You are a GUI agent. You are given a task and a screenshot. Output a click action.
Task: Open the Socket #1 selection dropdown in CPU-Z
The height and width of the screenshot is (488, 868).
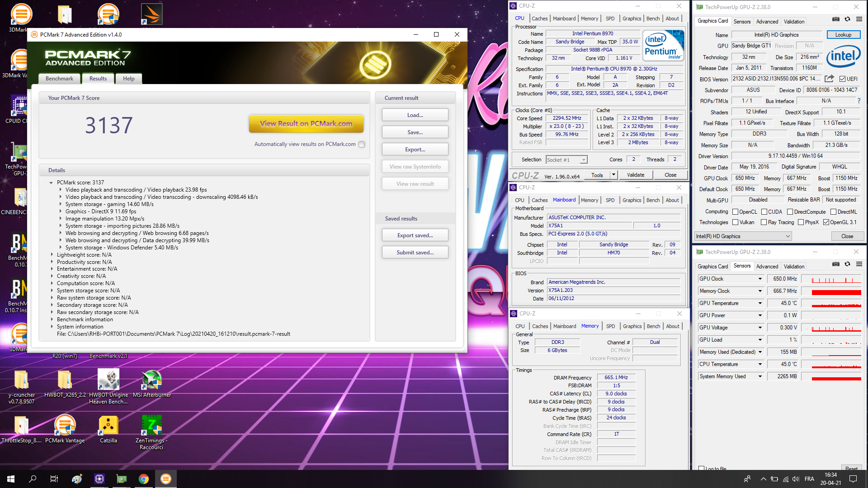[x=566, y=160]
